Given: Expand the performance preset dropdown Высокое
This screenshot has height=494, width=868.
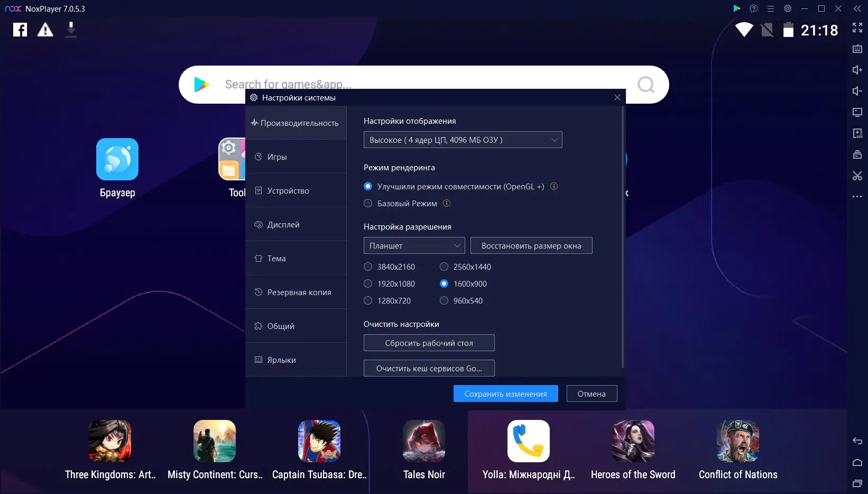Looking at the screenshot, I should pos(463,140).
